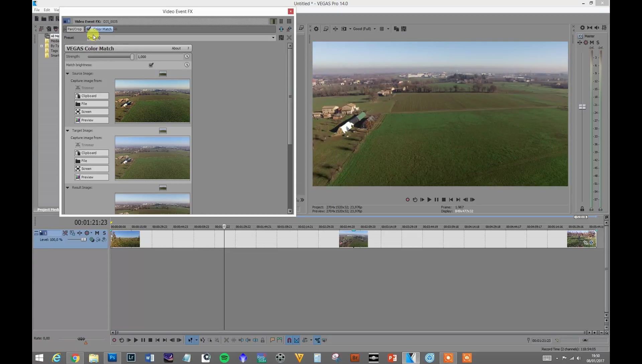
Task: Open the File menu
Action: (37, 10)
